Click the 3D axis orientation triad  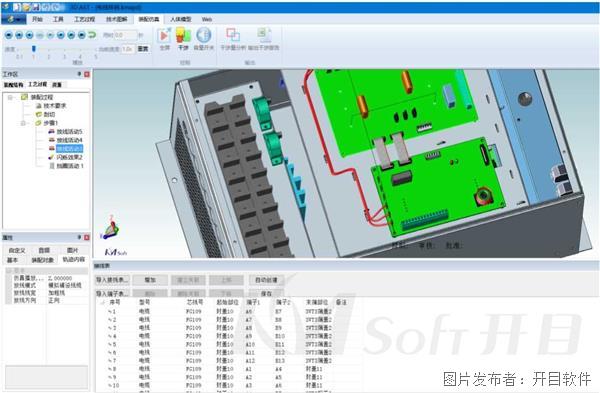[x=111, y=228]
